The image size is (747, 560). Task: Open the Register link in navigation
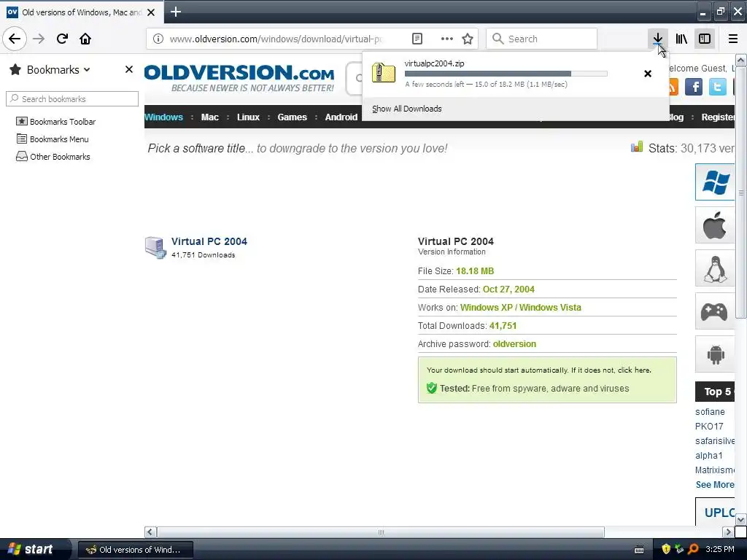[x=718, y=117]
